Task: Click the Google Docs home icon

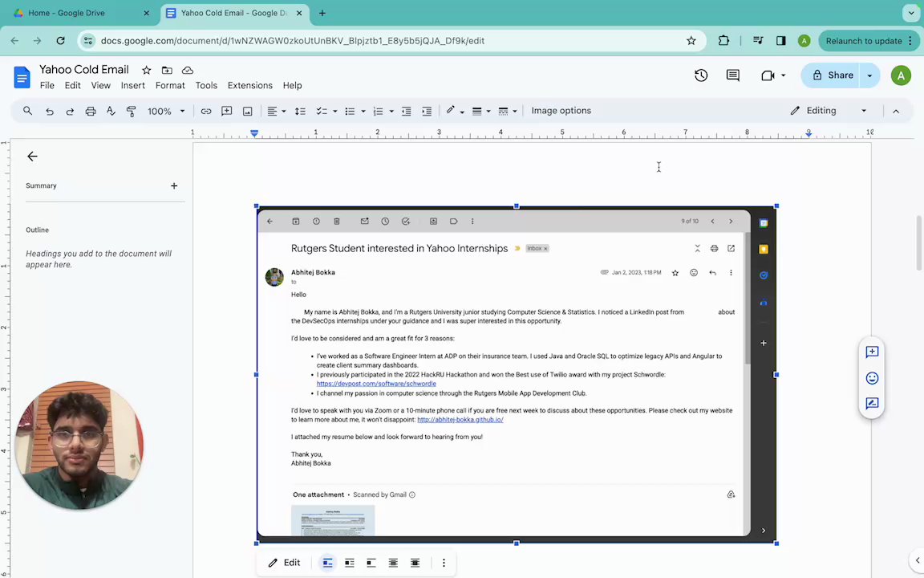Action: [x=22, y=77]
